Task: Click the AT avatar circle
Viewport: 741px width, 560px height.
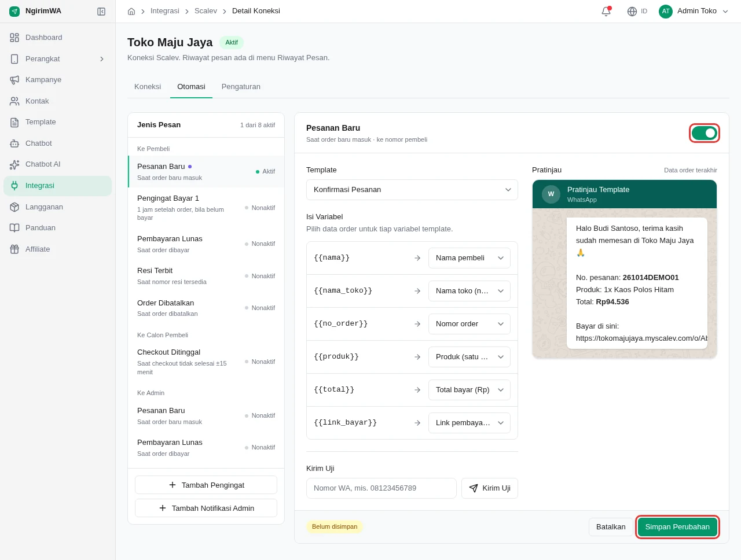Action: (x=666, y=12)
